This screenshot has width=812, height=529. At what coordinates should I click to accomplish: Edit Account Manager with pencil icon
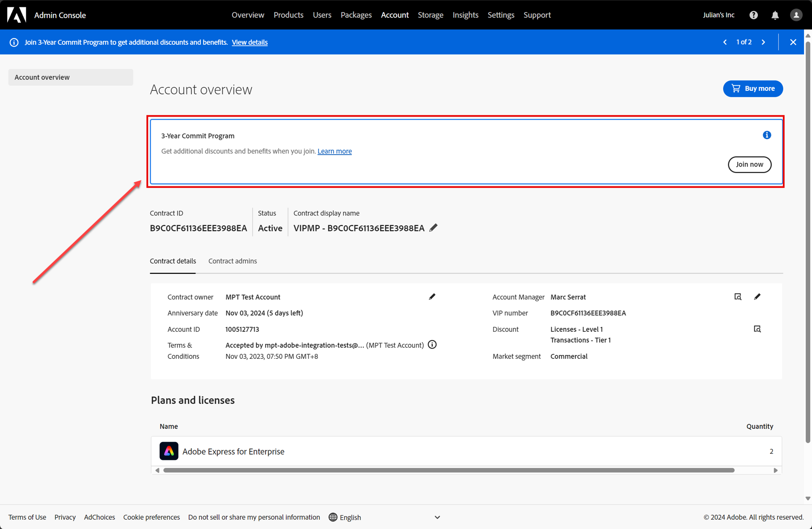[757, 297]
